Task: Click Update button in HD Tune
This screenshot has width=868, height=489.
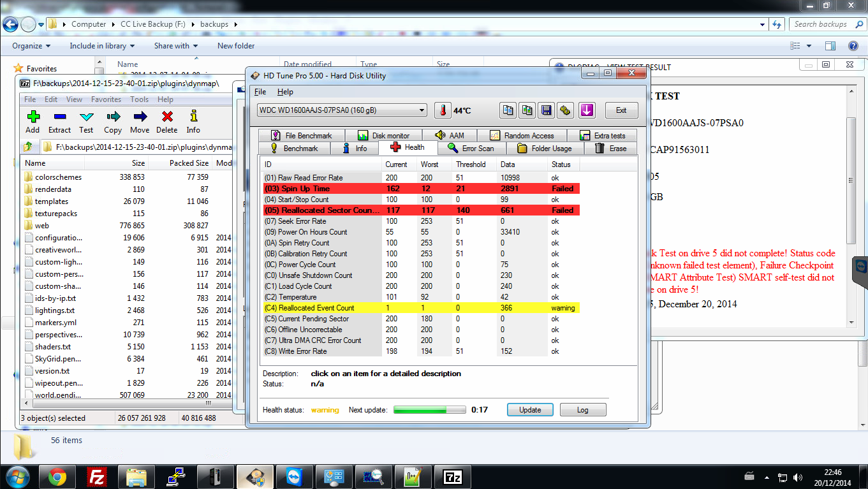Action: [x=530, y=410]
